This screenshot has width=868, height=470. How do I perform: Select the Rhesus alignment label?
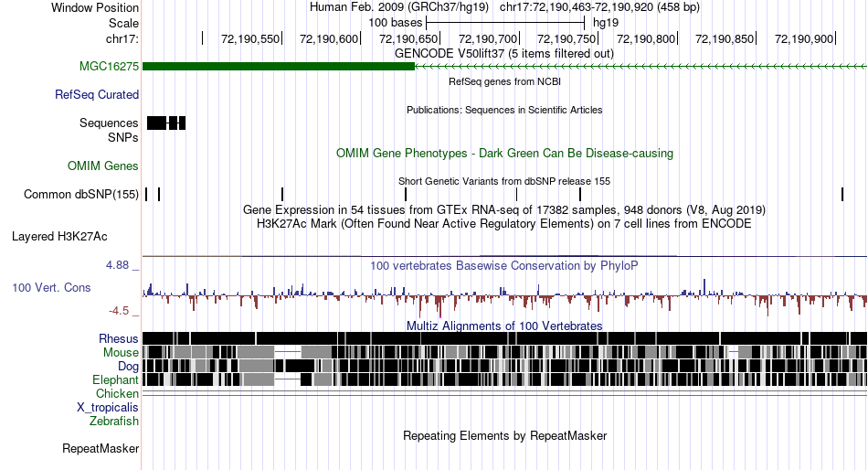click(x=119, y=338)
